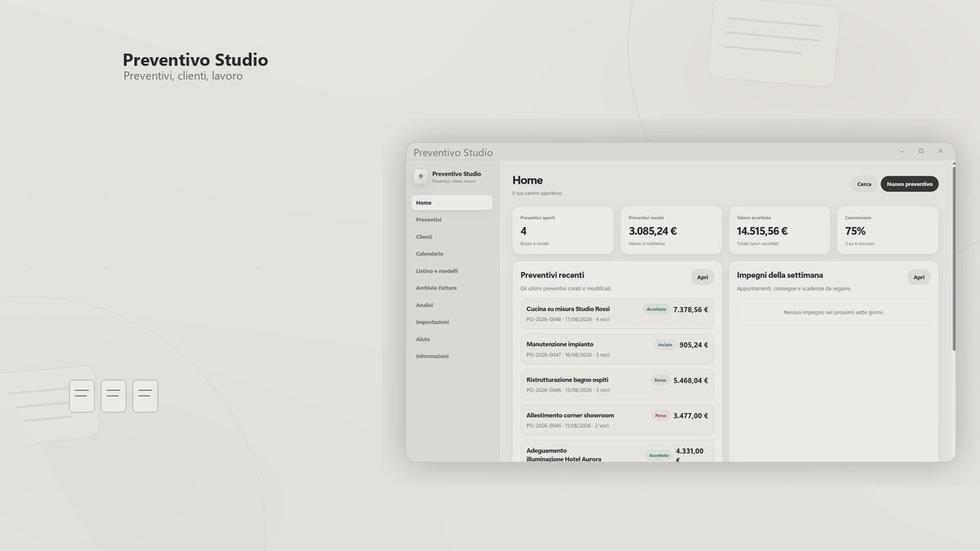Click the 7.378,56 € amount

click(691, 309)
